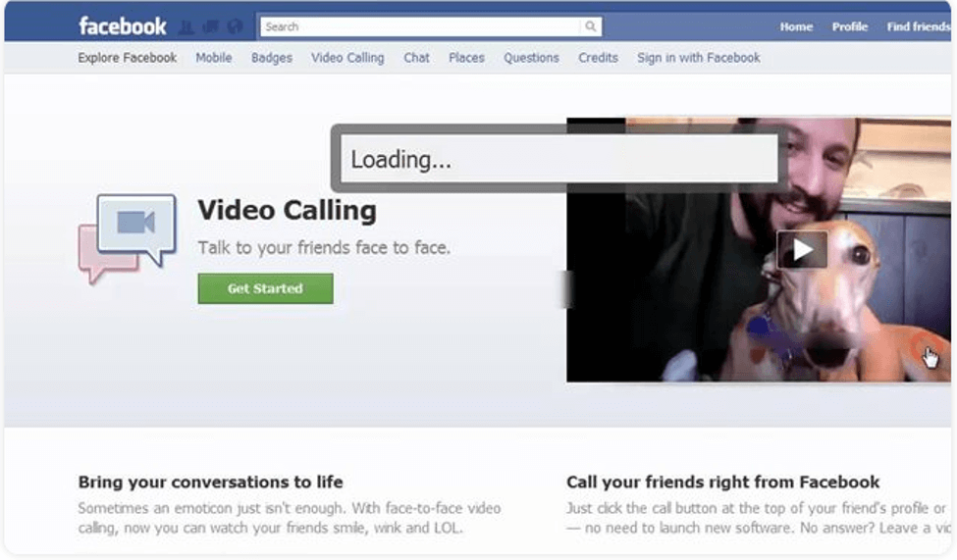The width and height of the screenshot is (957, 560).
Task: Select the Questions menu item
Action: 531,58
